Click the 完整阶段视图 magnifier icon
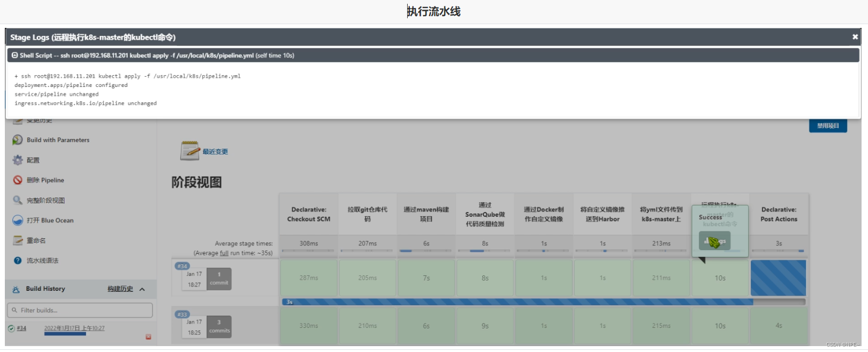 18,200
